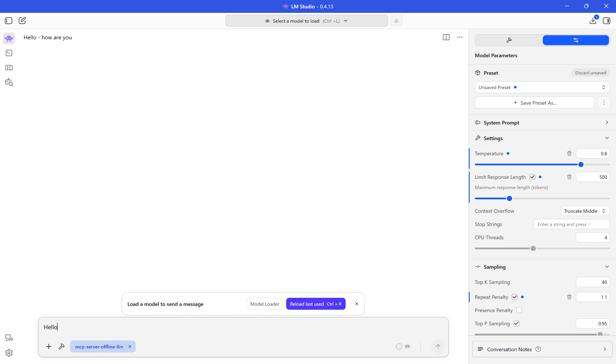
Task: Click the Temperature slider handle
Action: click(581, 164)
